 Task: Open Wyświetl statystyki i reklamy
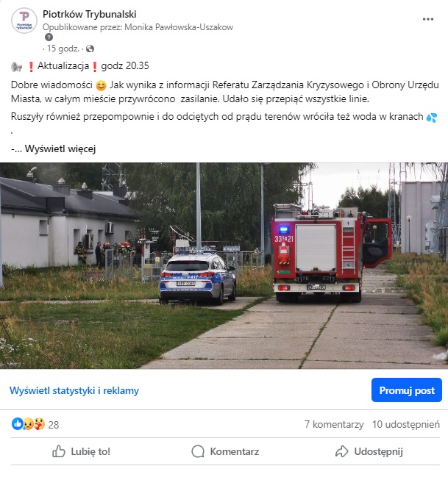(x=74, y=390)
